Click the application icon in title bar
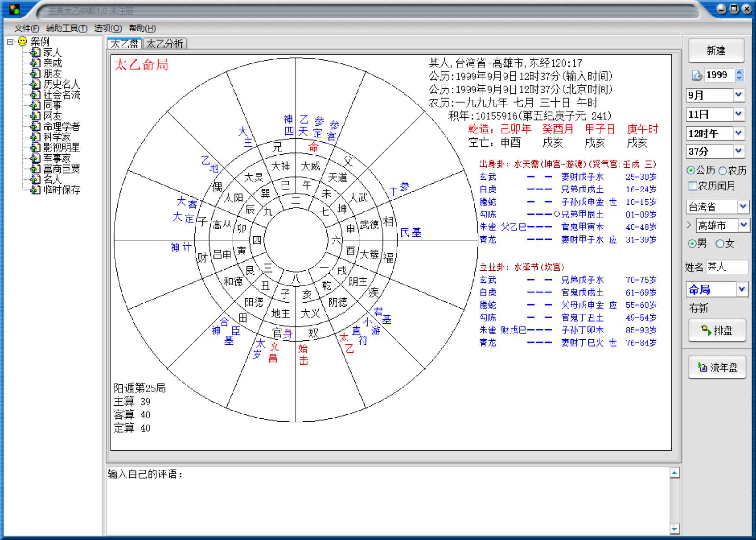This screenshot has width=756, height=540. click(15, 9)
